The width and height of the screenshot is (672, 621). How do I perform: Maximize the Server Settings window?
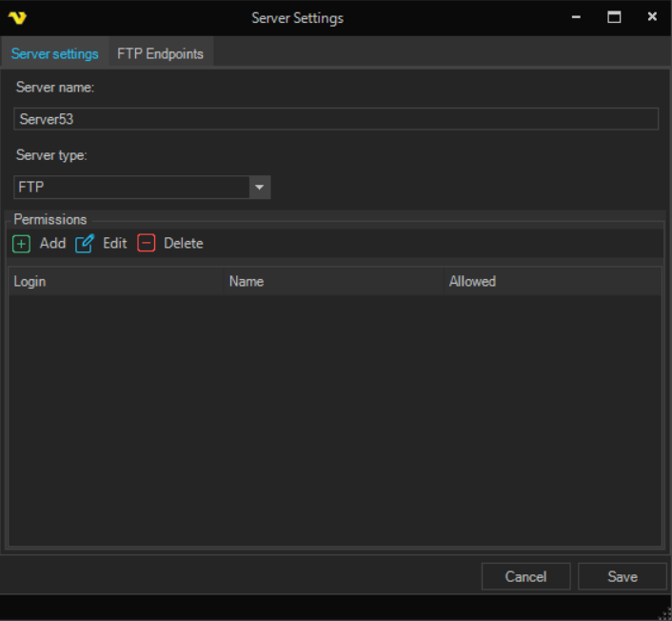[614, 17]
